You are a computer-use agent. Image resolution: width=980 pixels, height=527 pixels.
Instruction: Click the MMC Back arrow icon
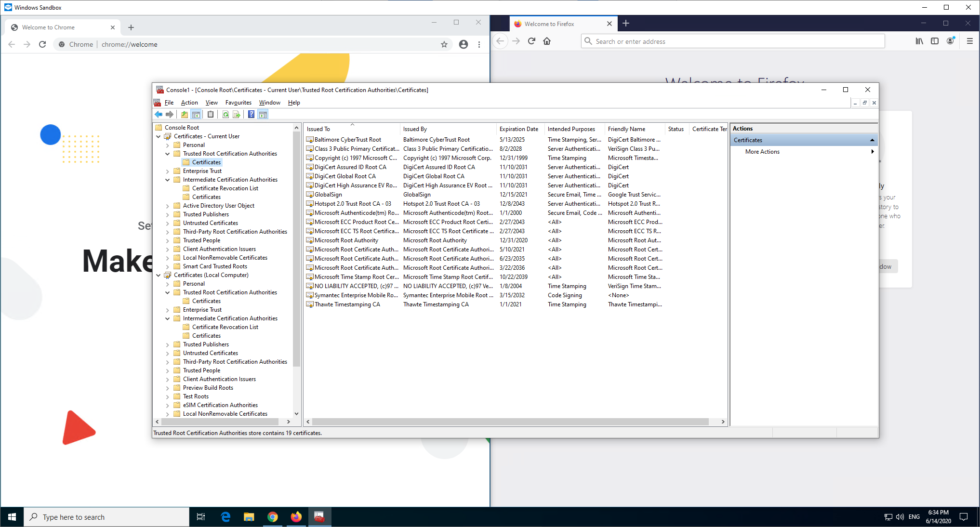click(x=159, y=115)
